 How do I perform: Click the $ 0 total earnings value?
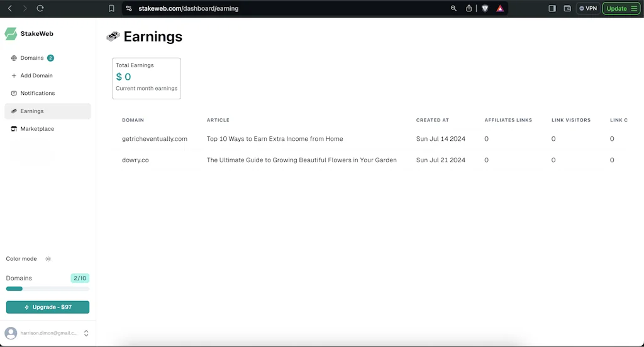(124, 77)
